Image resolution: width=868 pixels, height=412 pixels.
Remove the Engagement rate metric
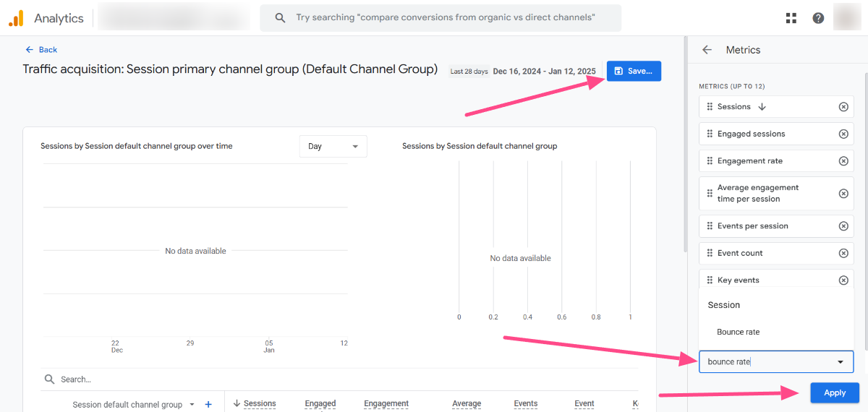843,161
